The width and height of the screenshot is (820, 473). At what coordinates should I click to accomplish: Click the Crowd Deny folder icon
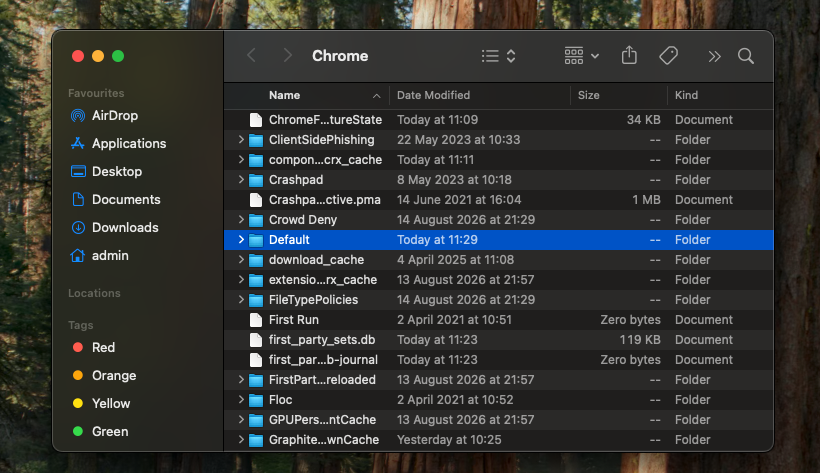coord(256,220)
